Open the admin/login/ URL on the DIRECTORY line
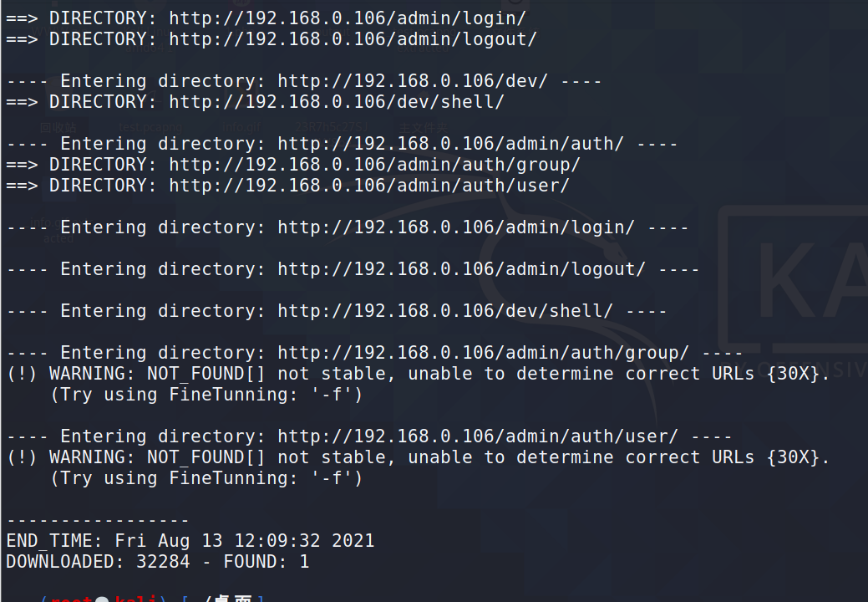Viewport: 868px width, 602px height. pyautogui.click(x=347, y=18)
